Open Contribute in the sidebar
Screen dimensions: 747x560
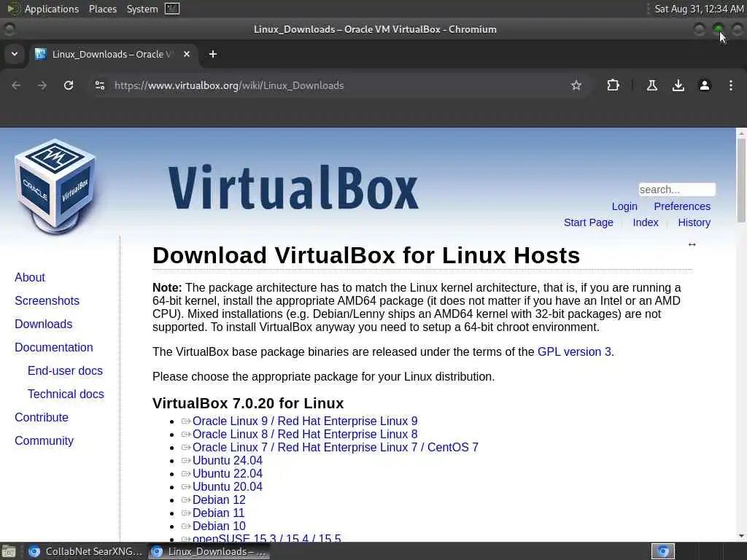[42, 417]
